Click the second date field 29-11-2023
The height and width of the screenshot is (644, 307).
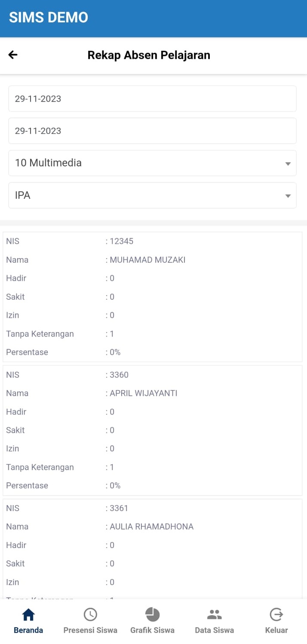pyautogui.click(x=152, y=131)
